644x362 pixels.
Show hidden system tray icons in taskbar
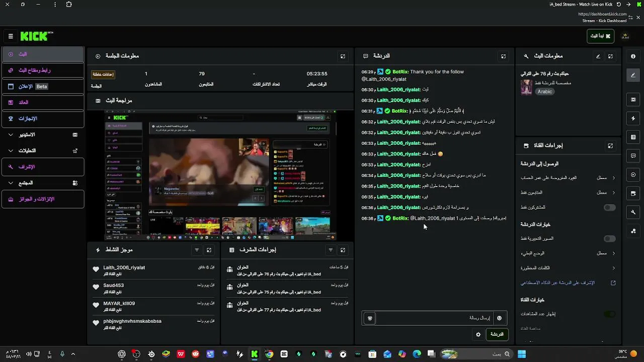73,354
